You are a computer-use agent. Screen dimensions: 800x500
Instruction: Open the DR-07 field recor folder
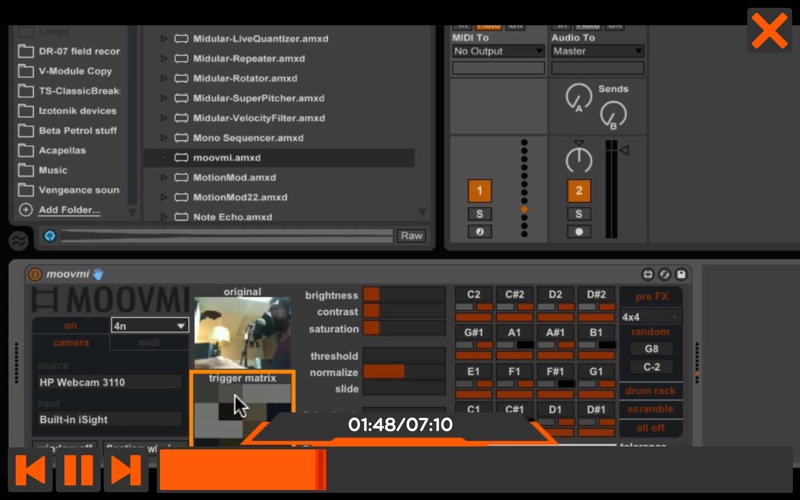point(69,51)
